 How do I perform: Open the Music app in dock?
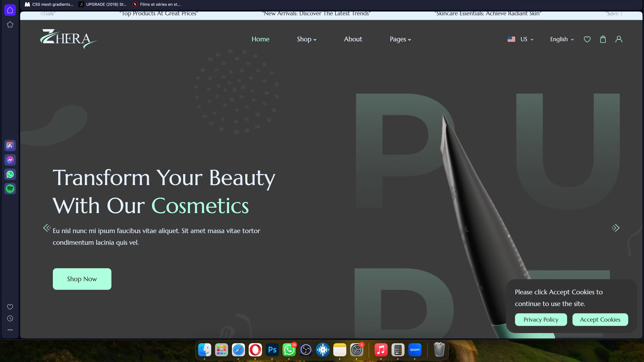pos(381,350)
